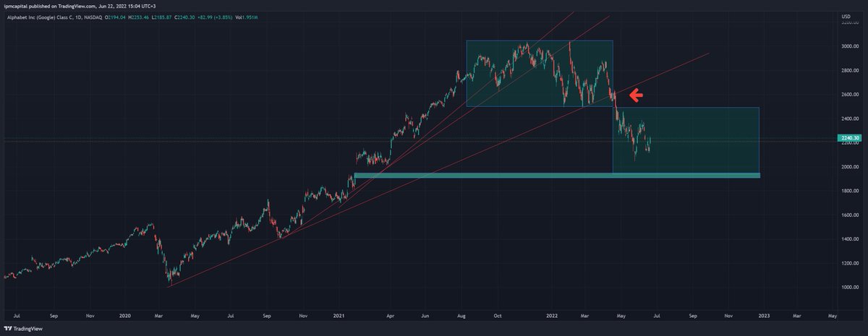The height and width of the screenshot is (336, 868).
Task: Click the 1600.00 price axis label
Action: click(x=848, y=215)
